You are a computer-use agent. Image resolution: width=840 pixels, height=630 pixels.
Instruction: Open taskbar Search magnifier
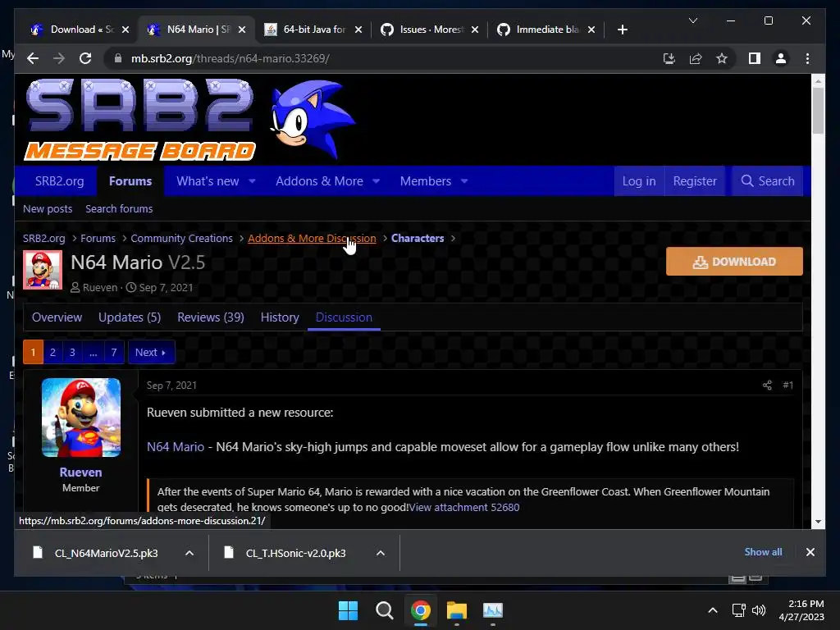pos(384,610)
